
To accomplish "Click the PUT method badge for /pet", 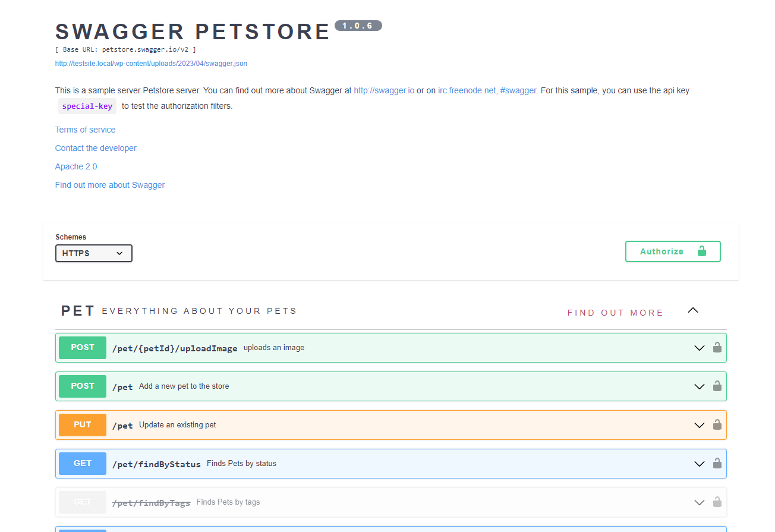I will point(83,425).
